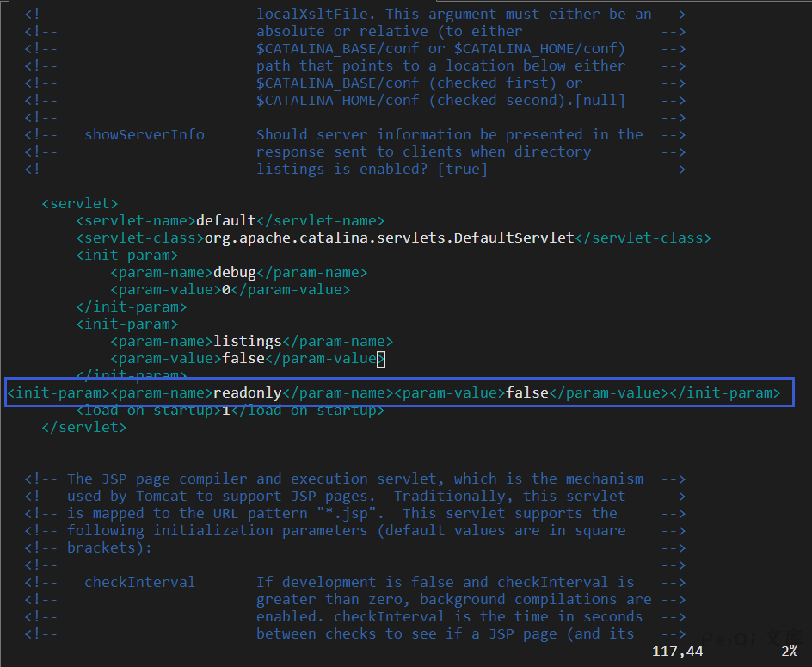812x667 pixels.
Task: Click the opening <servlet> tag
Action: [x=79, y=204]
